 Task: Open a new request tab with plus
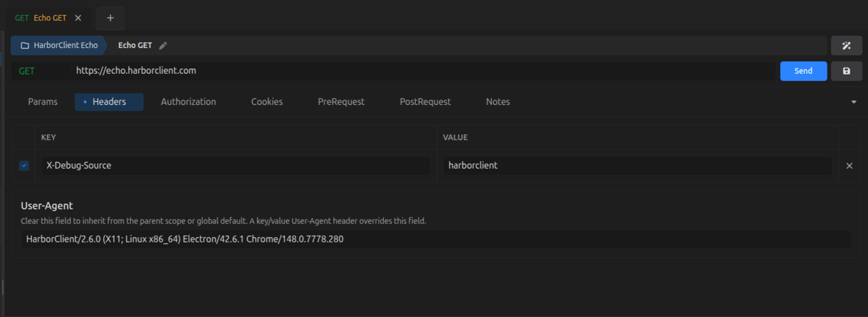(111, 18)
